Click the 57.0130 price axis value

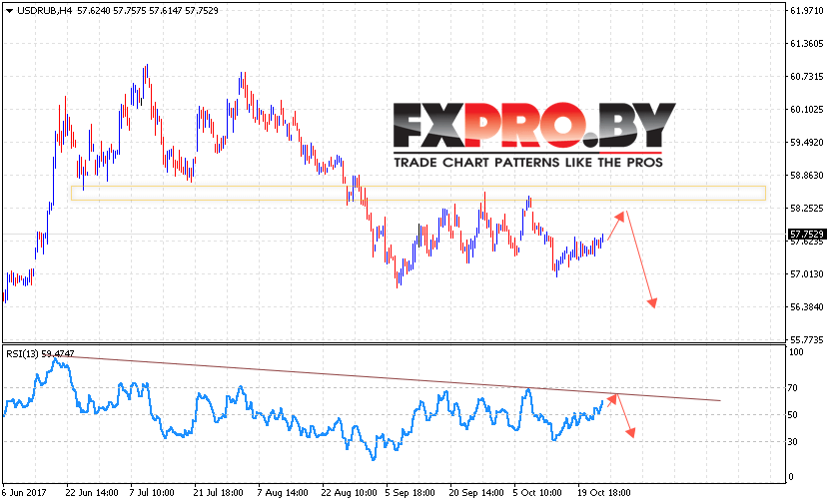click(806, 273)
